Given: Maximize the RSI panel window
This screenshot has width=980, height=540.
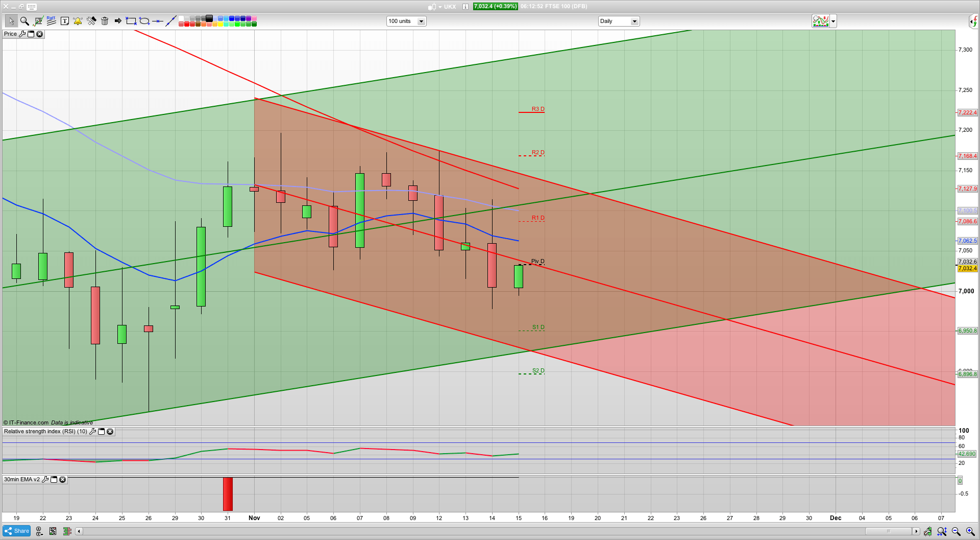Looking at the screenshot, I should pos(101,432).
